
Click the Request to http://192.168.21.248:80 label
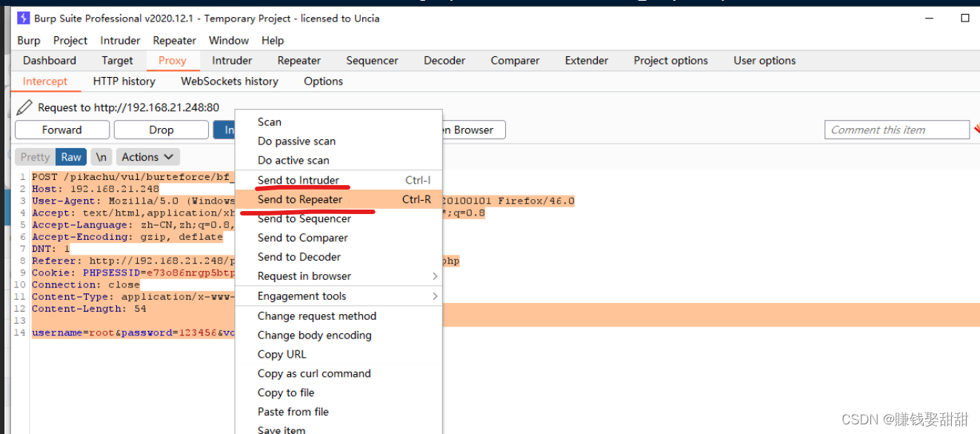128,107
